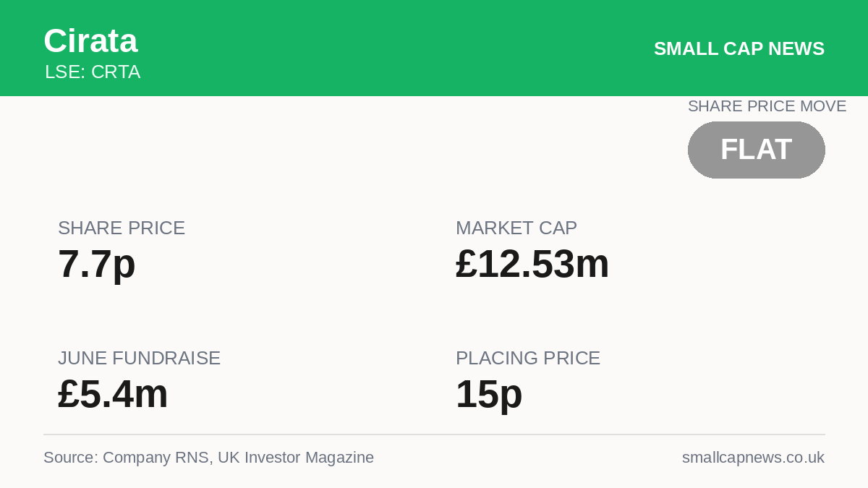Click the PLACING PRICE label
The height and width of the screenshot is (488, 868).
(528, 358)
